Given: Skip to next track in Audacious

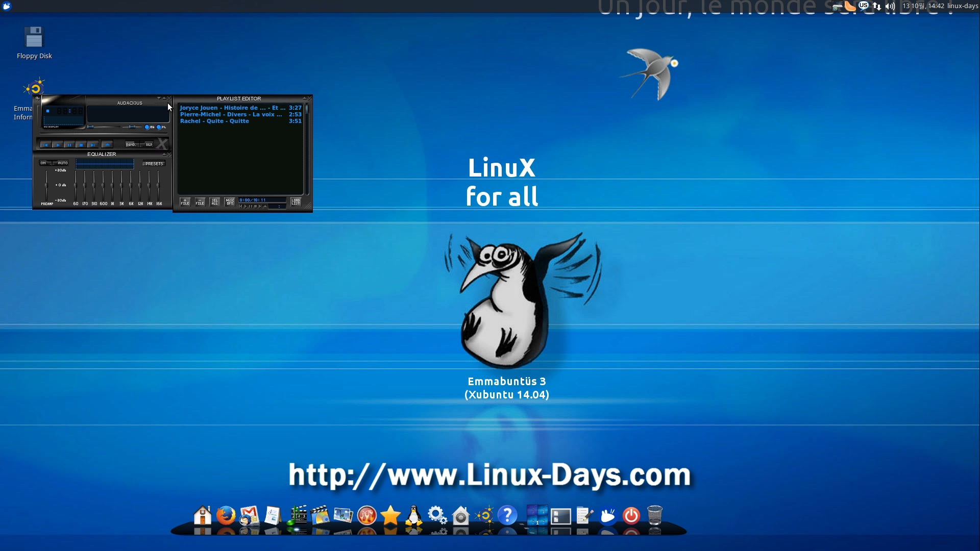Looking at the screenshot, I should tap(93, 145).
